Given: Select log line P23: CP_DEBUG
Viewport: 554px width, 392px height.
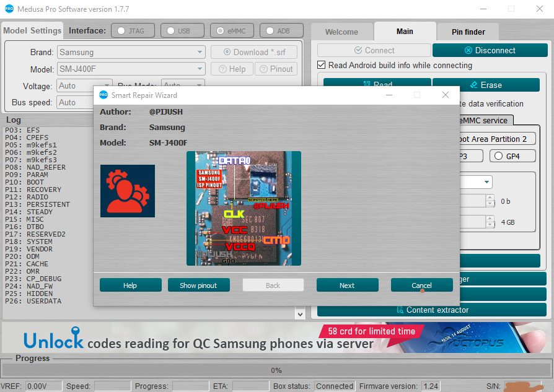Looking at the screenshot, I should (x=33, y=279).
